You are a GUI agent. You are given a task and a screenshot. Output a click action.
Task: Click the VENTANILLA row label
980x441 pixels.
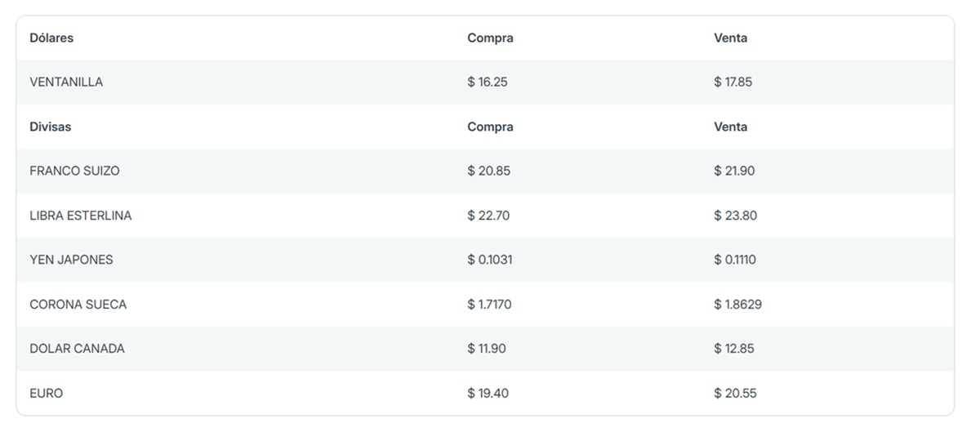coord(66,82)
